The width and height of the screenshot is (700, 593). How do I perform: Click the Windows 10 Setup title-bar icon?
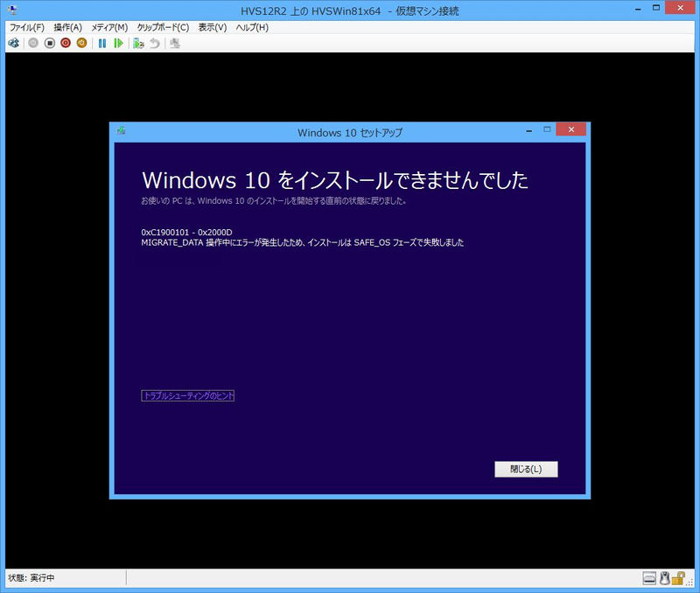(x=121, y=130)
